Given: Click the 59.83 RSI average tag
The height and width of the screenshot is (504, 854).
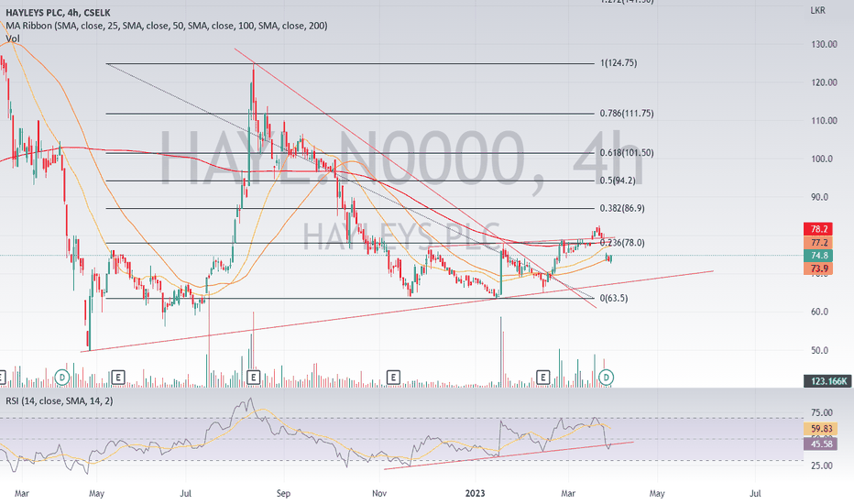Looking at the screenshot, I should pyautogui.click(x=821, y=429).
